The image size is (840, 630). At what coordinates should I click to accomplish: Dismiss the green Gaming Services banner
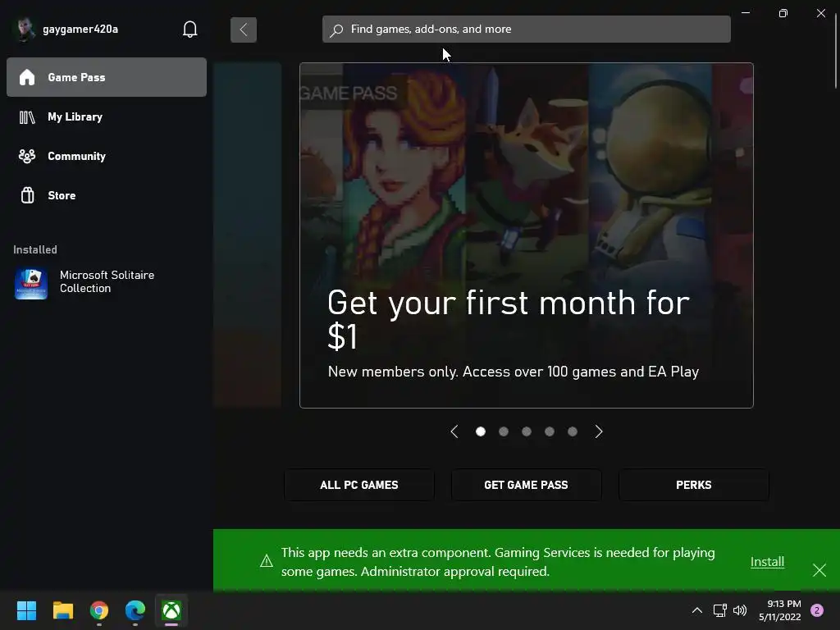[x=819, y=569]
